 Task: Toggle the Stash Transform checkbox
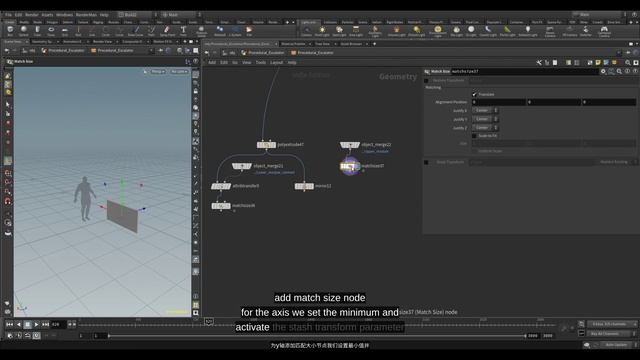(426, 162)
